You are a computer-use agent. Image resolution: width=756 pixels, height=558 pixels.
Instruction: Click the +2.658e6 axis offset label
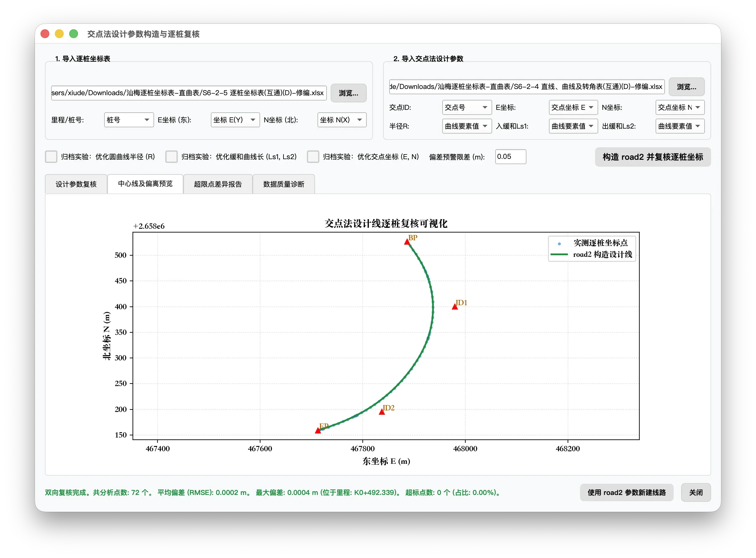(x=149, y=226)
